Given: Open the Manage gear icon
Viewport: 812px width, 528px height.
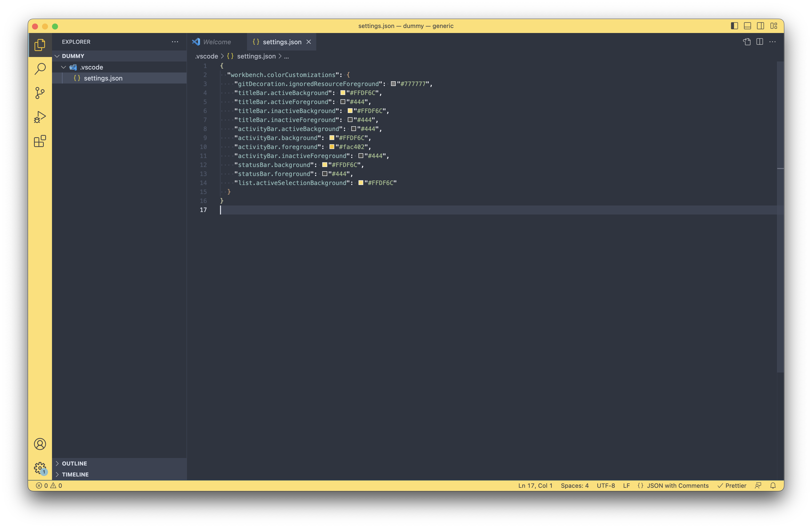Looking at the screenshot, I should point(40,468).
